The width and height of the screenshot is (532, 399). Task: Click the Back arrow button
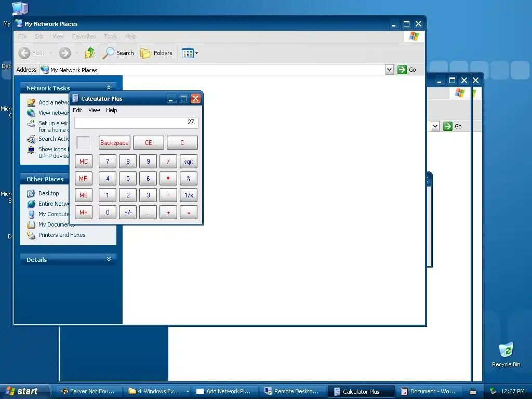click(24, 53)
